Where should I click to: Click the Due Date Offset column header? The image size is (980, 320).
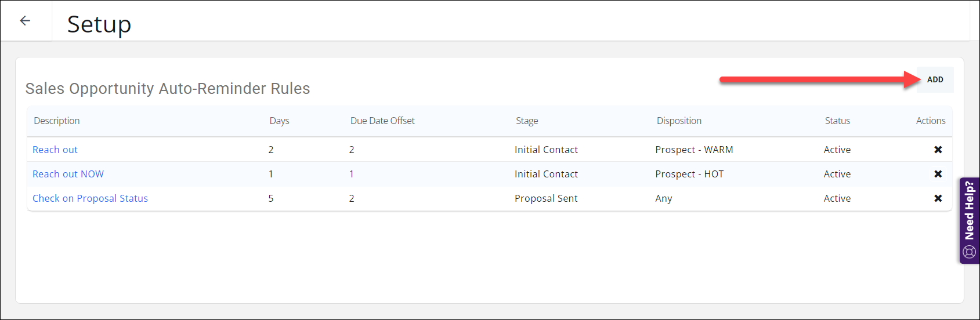pos(382,121)
